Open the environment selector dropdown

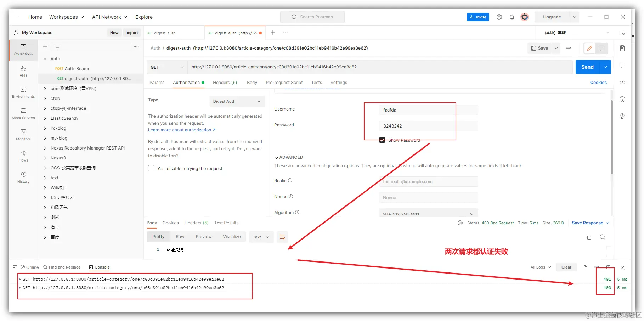click(x=577, y=33)
